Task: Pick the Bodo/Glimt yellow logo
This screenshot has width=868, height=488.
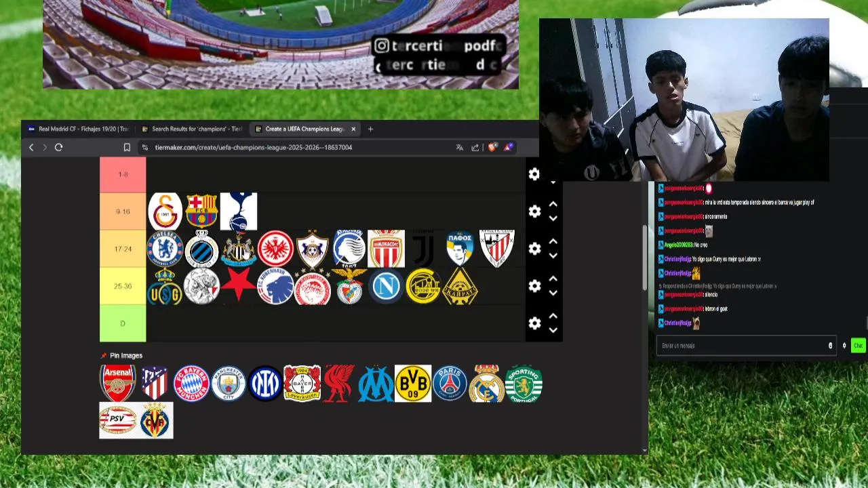Action: coord(422,286)
